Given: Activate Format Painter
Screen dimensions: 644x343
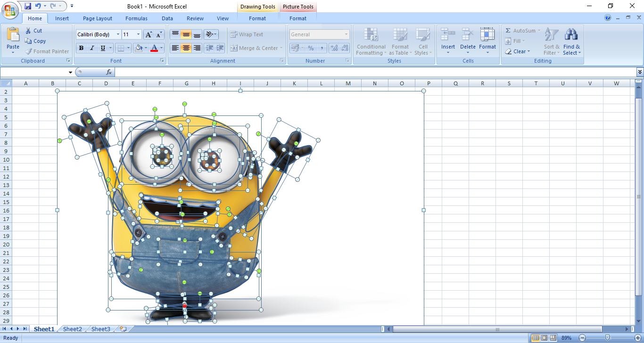Looking at the screenshot, I should pyautogui.click(x=47, y=51).
